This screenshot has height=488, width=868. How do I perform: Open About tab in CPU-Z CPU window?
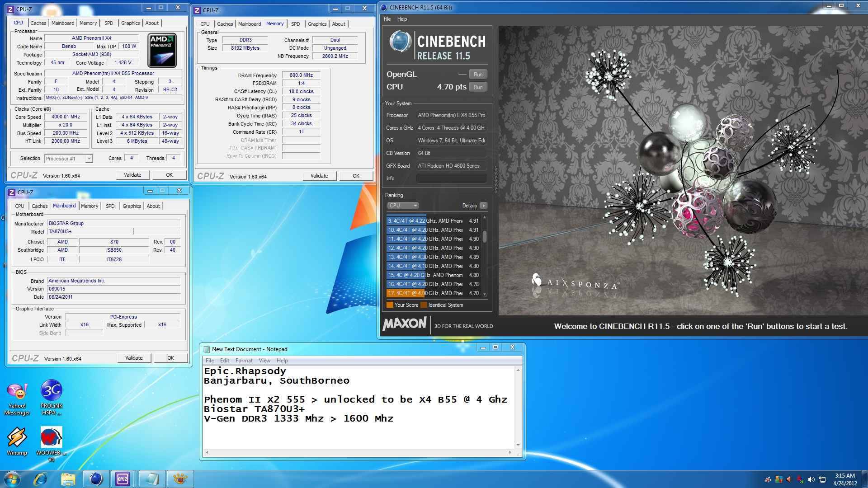(x=152, y=23)
